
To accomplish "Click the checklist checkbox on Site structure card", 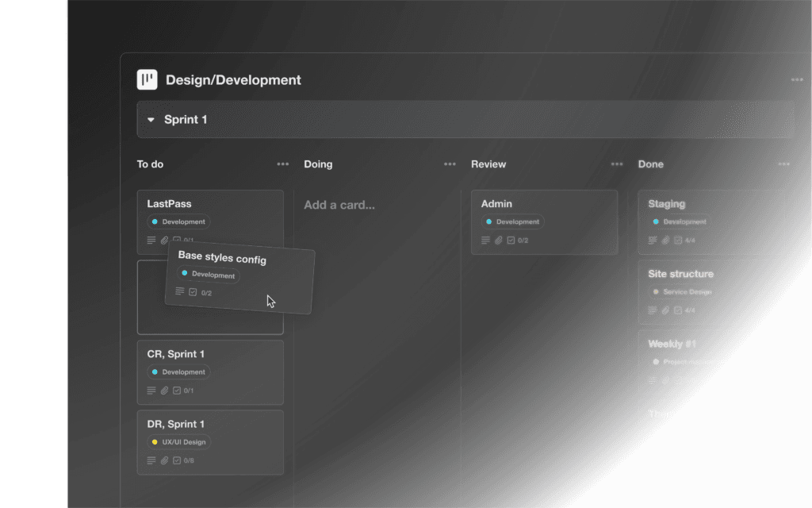I will (x=678, y=310).
